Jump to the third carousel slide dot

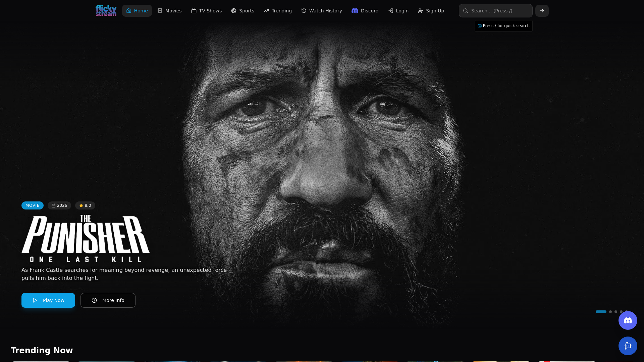[616, 312]
